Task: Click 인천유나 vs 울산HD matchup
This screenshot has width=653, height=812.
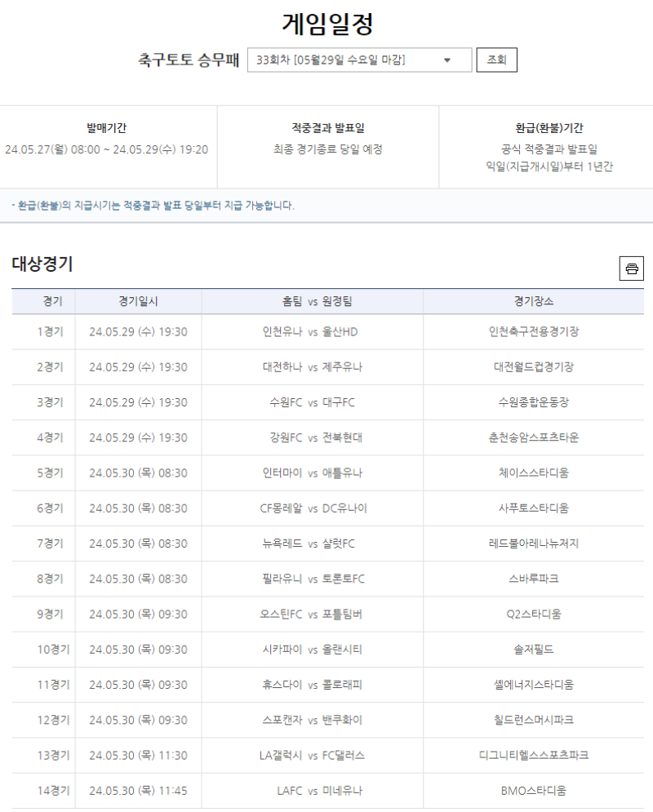Action: (x=310, y=332)
